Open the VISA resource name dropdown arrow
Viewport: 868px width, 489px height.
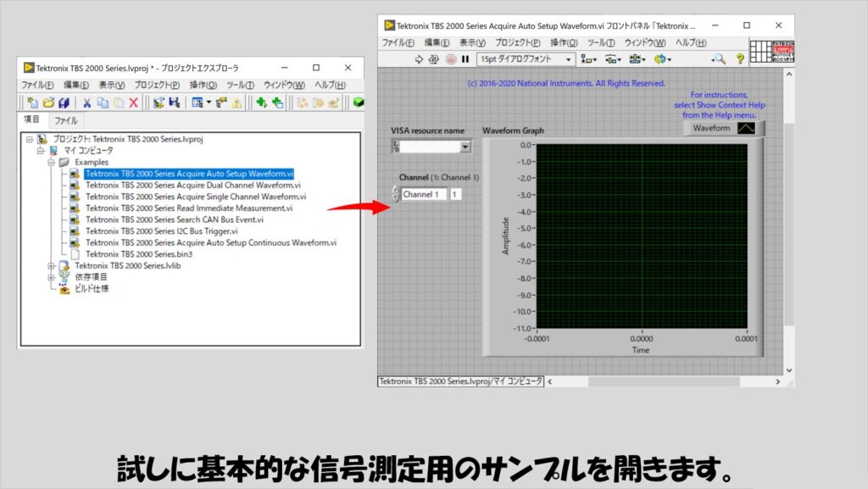click(465, 147)
